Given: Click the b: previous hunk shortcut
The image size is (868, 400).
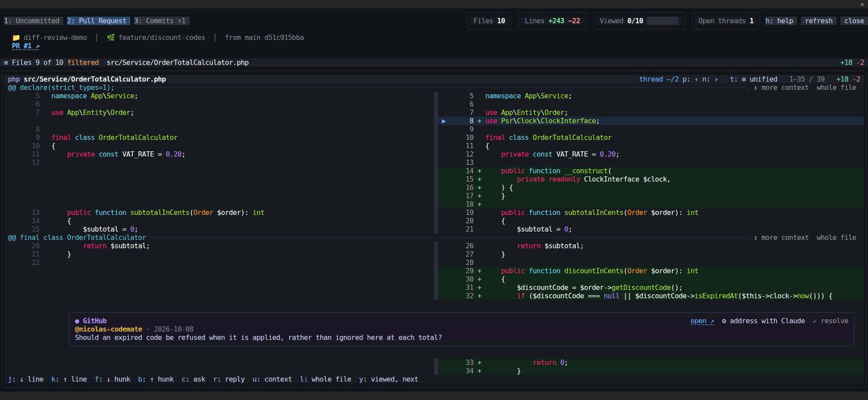Looking at the screenshot, I should [156, 379].
